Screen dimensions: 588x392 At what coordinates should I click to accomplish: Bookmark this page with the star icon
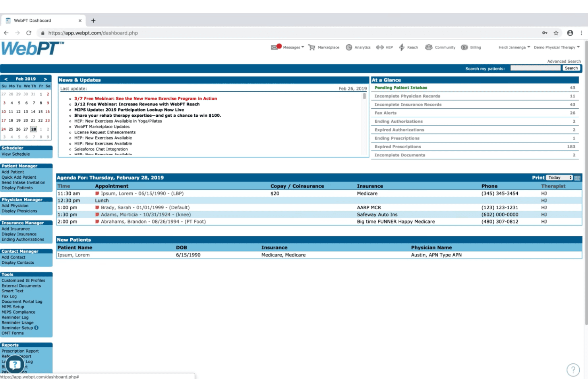[556, 33]
